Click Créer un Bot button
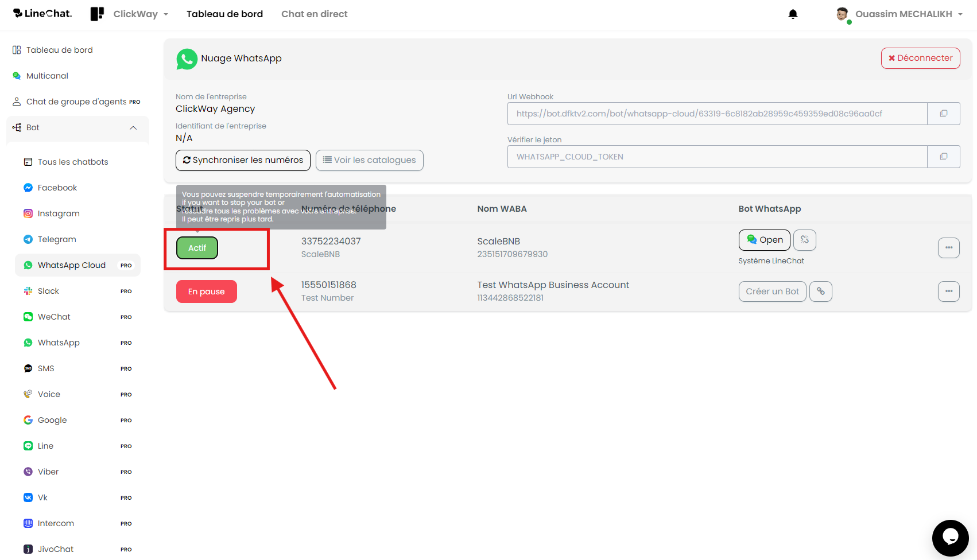 (772, 291)
